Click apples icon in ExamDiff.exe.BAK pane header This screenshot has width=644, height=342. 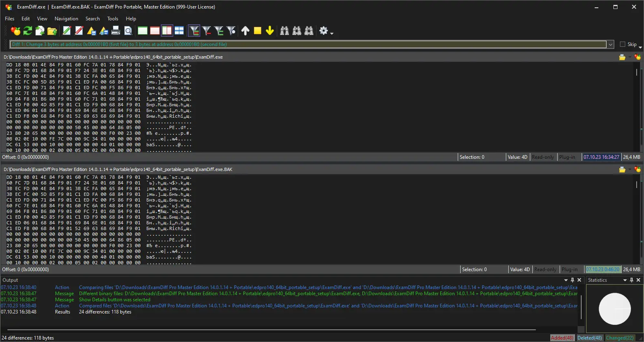637,169
